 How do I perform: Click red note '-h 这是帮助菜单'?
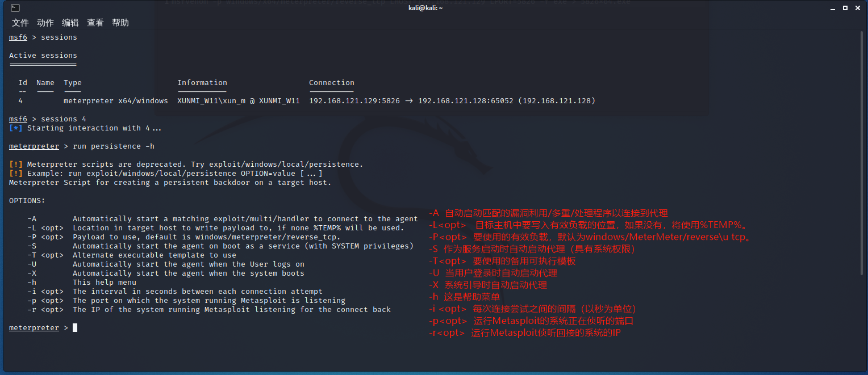tap(464, 297)
